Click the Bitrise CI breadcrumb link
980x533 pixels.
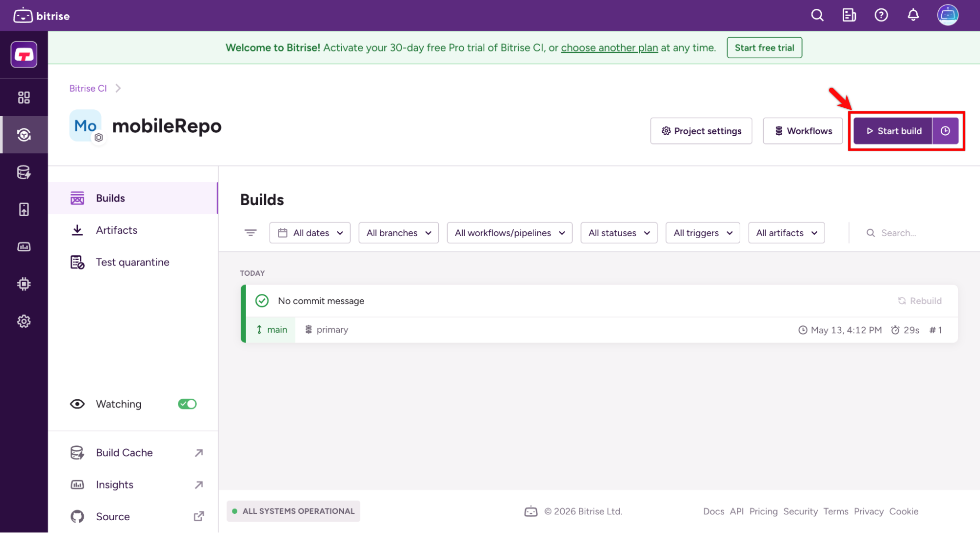tap(88, 88)
